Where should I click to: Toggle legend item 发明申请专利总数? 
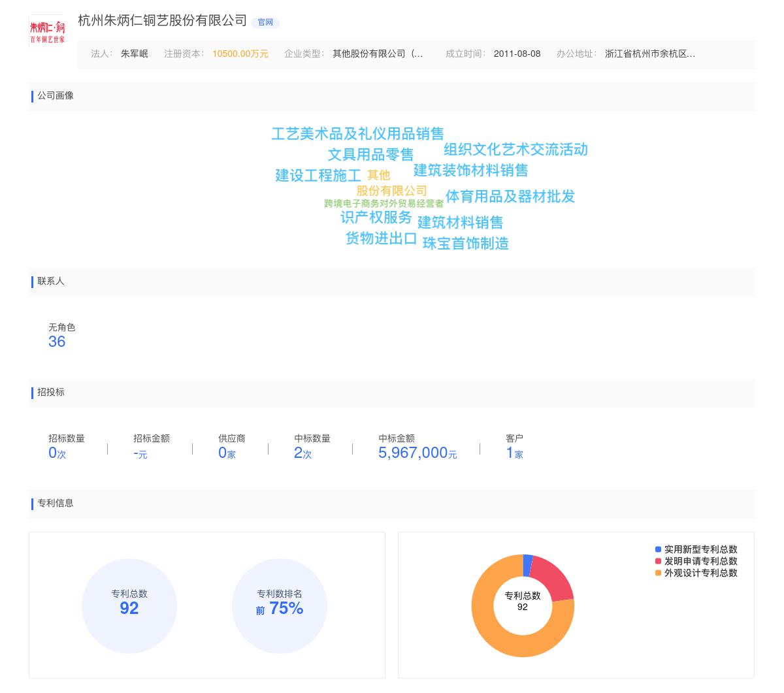click(696, 561)
